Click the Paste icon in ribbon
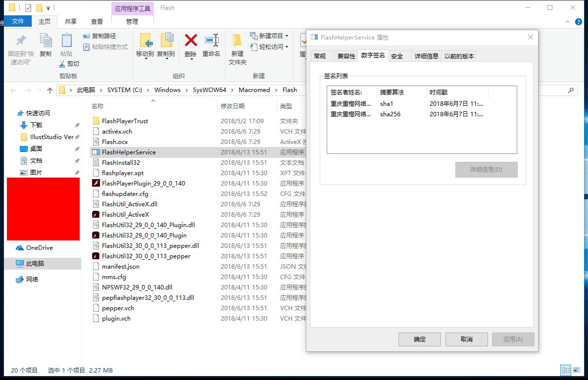 pos(66,41)
